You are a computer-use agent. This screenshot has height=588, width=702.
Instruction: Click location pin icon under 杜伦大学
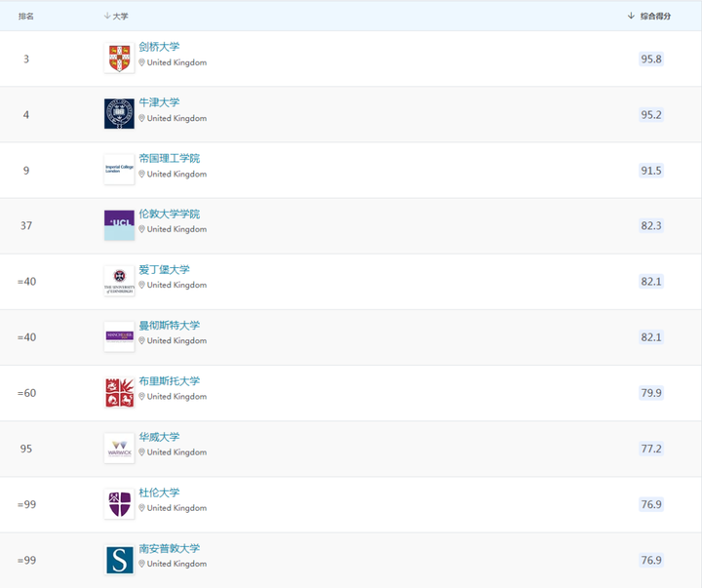pyautogui.click(x=142, y=508)
